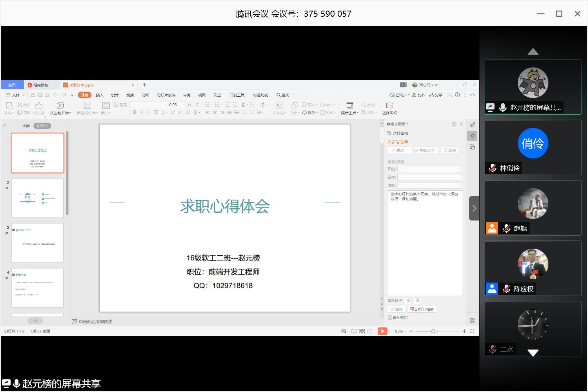
Task: Start slideshow from the orange status bar play button
Action: 382,331
